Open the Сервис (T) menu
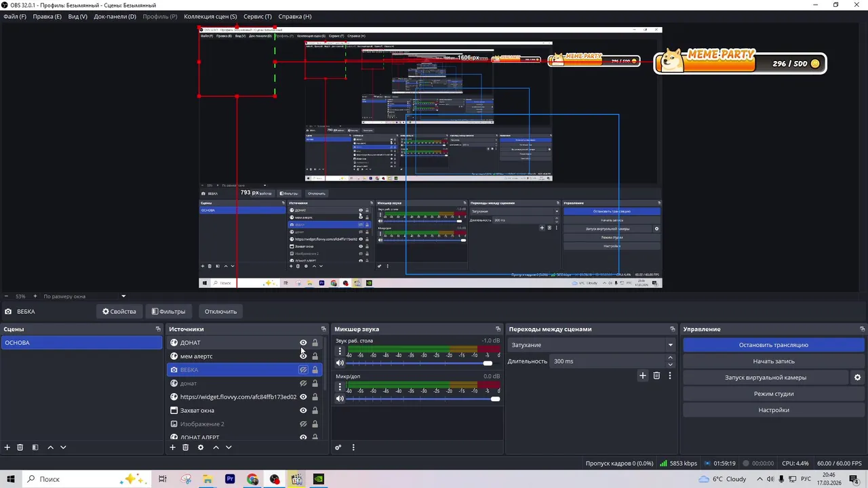 (x=258, y=16)
